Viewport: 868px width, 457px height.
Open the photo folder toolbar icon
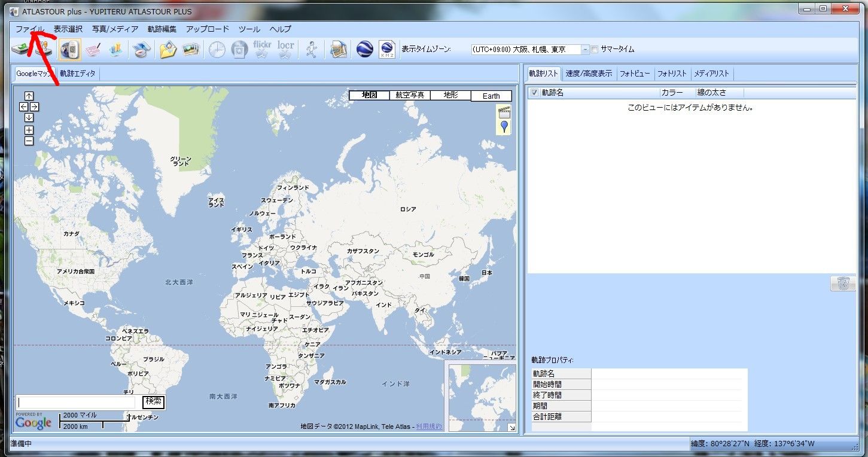click(168, 50)
